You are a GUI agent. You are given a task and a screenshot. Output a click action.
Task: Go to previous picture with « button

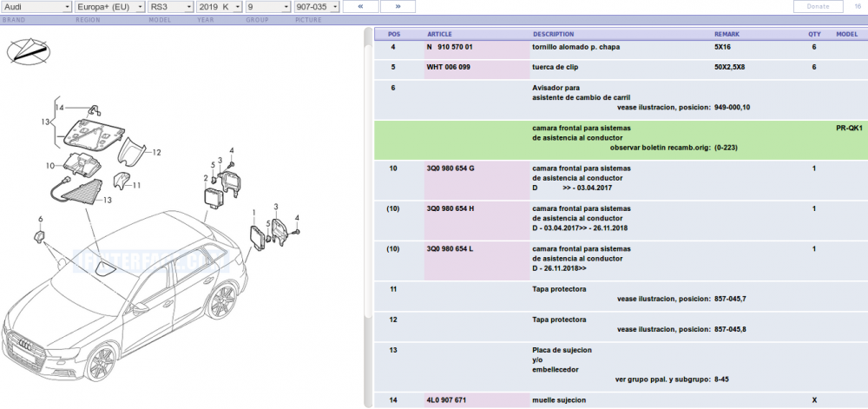pyautogui.click(x=361, y=7)
